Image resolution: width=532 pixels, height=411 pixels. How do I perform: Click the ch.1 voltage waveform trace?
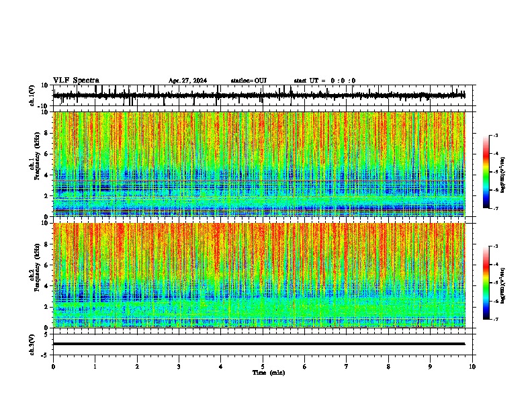pos(259,95)
